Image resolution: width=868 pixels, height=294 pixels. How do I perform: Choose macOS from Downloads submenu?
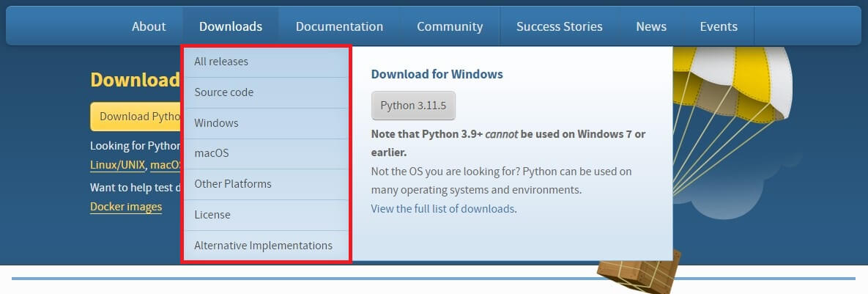[x=266, y=153]
